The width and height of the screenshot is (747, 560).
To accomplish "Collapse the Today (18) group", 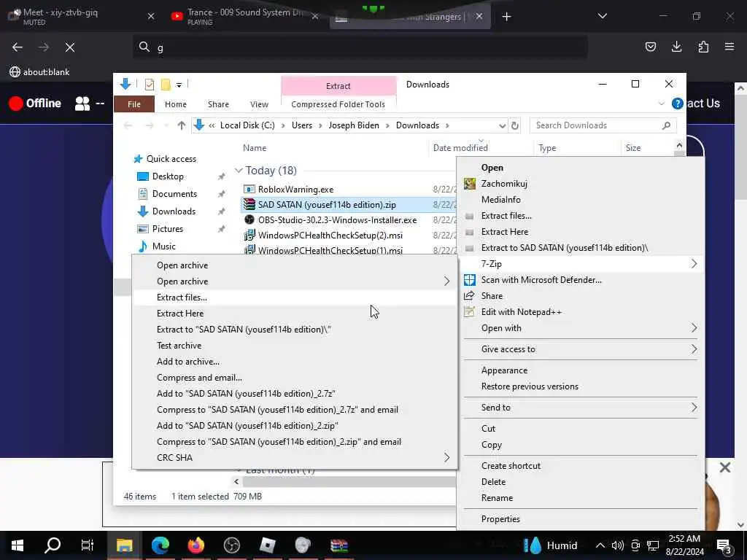I will click(239, 171).
